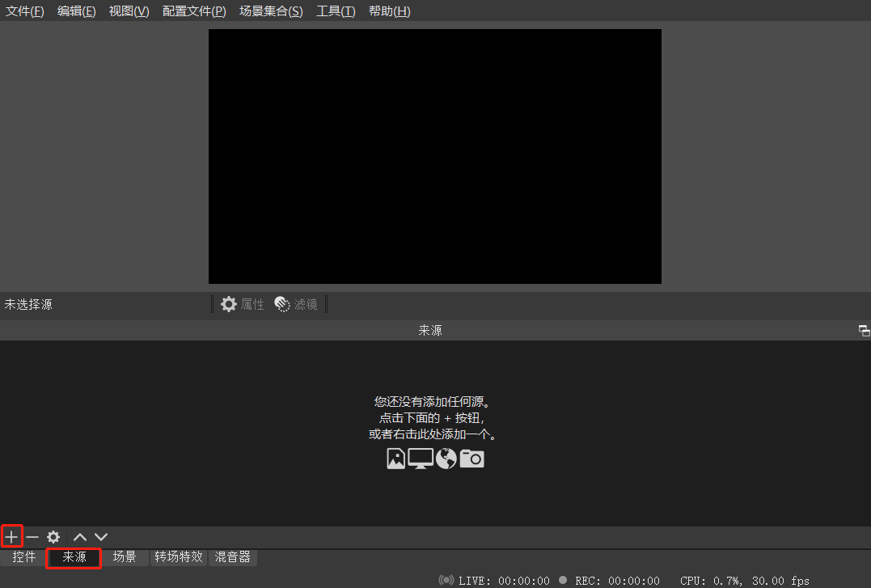Switch to the 控件 tab
The height and width of the screenshot is (588, 871).
click(x=24, y=557)
